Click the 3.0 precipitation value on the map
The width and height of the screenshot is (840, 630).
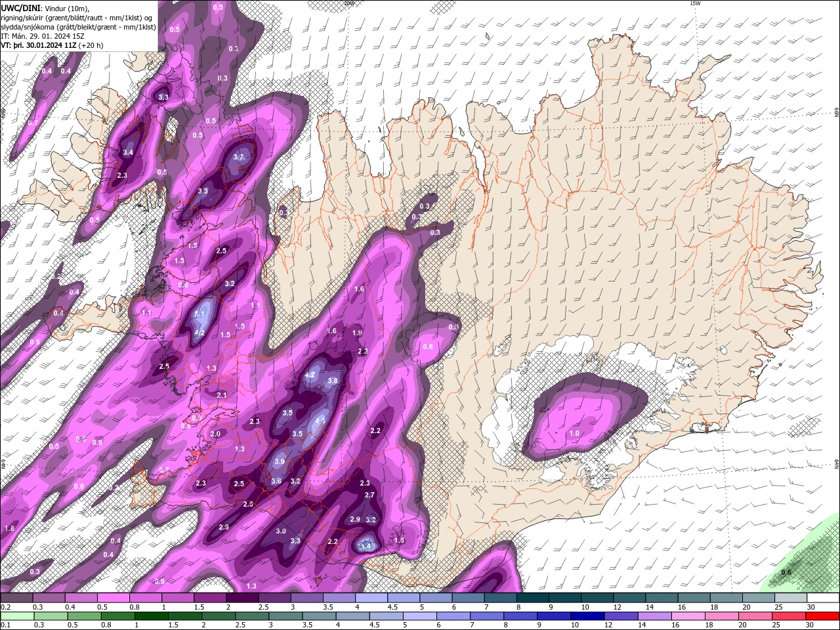(x=281, y=531)
